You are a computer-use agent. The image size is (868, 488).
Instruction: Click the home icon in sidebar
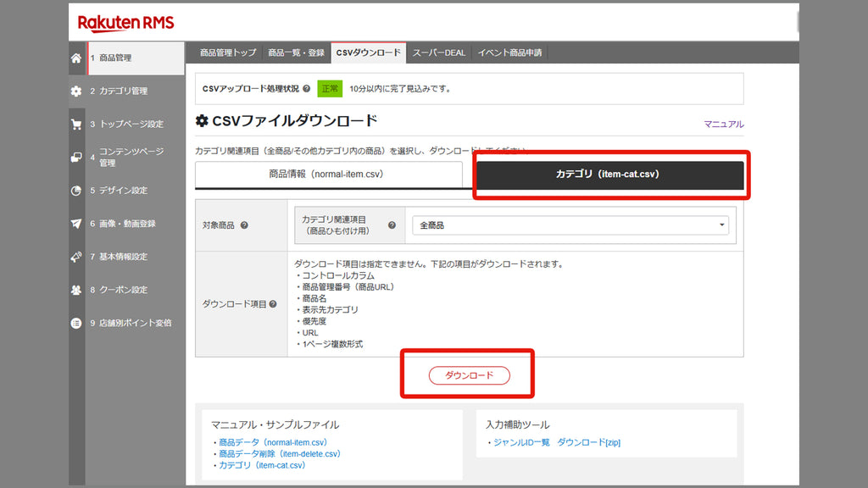(76, 58)
